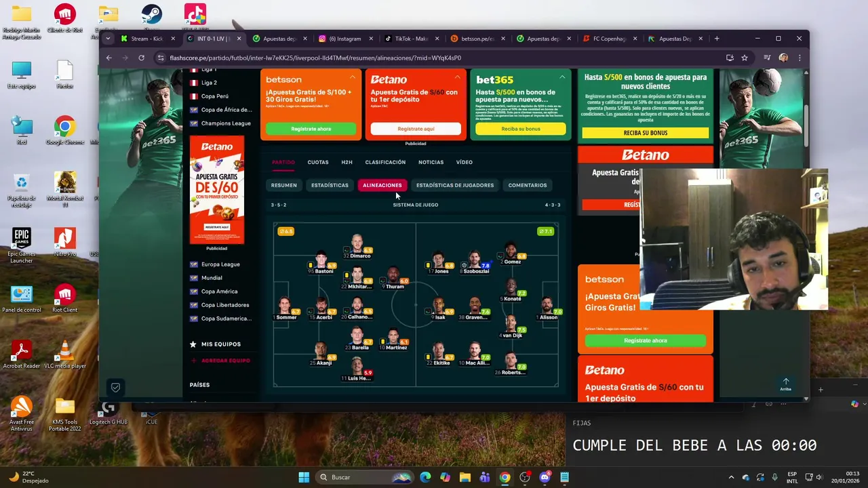The image size is (868, 488).
Task: Open the ESTADÍSTICAS sub-tab
Action: (x=330, y=185)
